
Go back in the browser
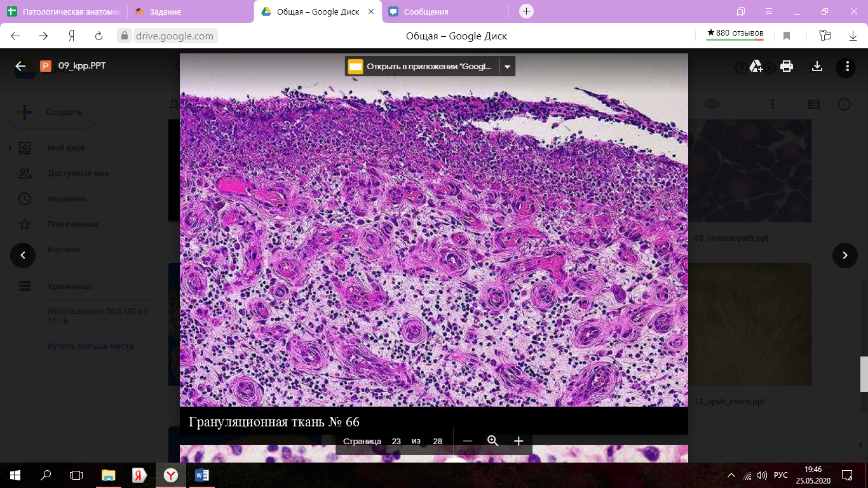click(16, 36)
